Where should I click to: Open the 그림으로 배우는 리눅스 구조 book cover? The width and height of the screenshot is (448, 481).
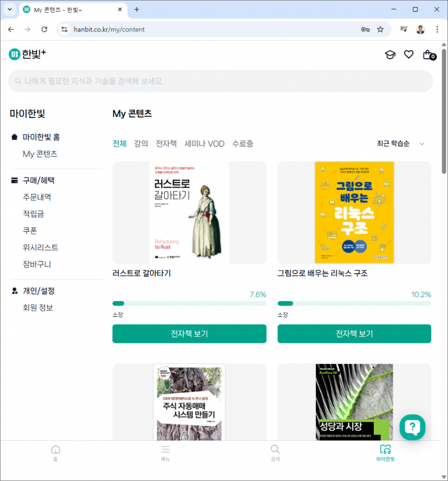click(x=354, y=213)
